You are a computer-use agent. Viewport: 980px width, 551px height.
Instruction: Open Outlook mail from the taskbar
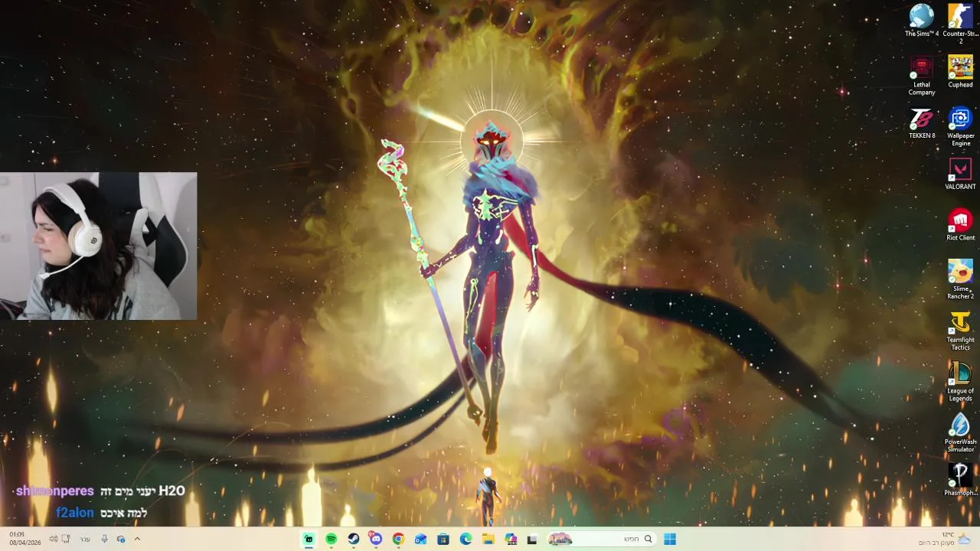coord(420,539)
